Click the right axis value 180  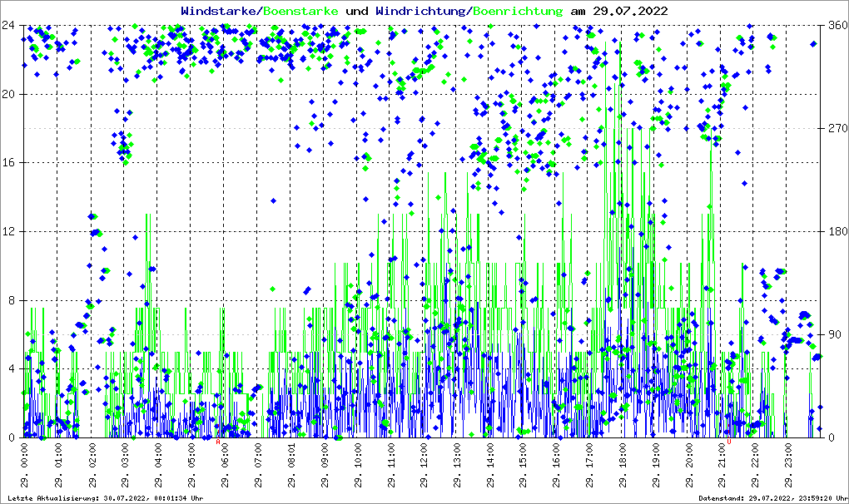837,231
